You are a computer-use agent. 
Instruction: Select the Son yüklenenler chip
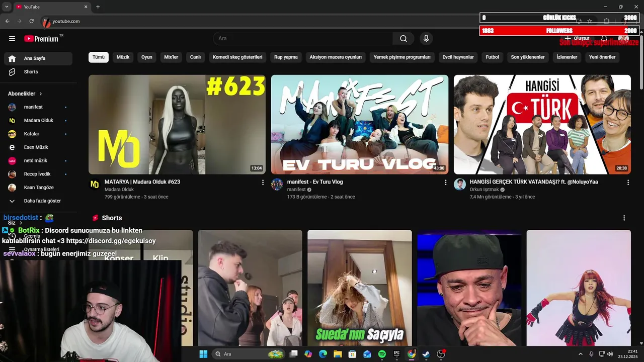pyautogui.click(x=528, y=57)
